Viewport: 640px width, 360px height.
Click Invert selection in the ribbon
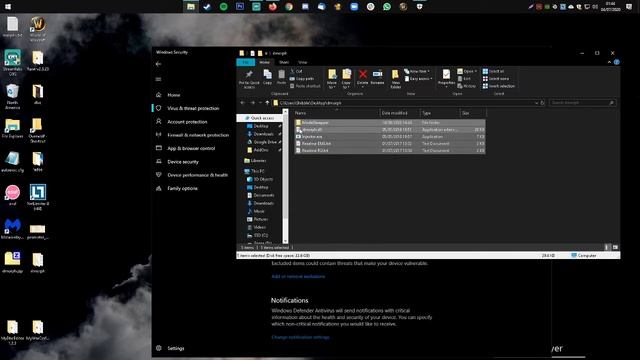(x=499, y=86)
